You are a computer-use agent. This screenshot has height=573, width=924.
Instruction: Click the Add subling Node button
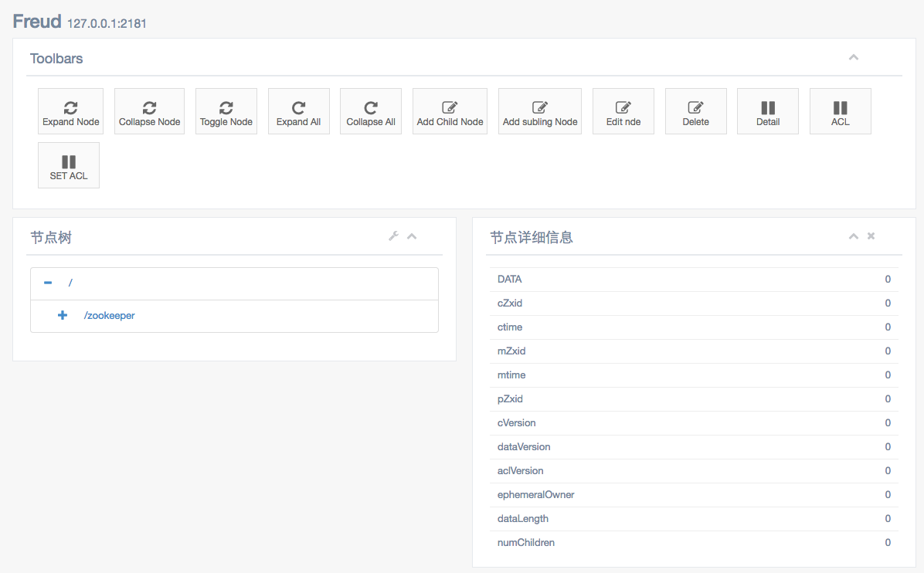coord(540,112)
